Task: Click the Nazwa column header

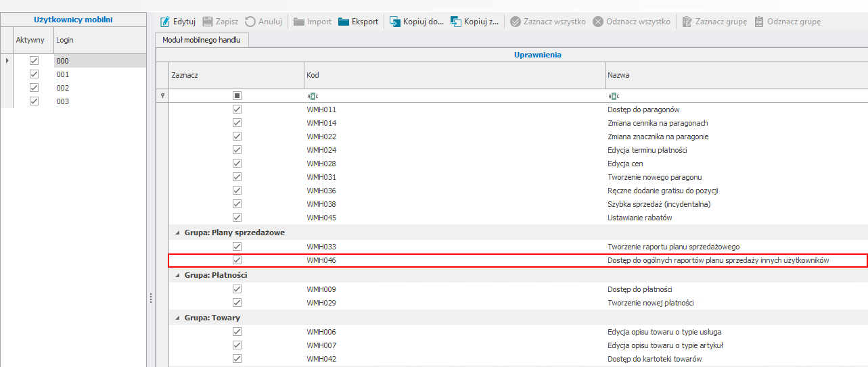Action: [735, 75]
